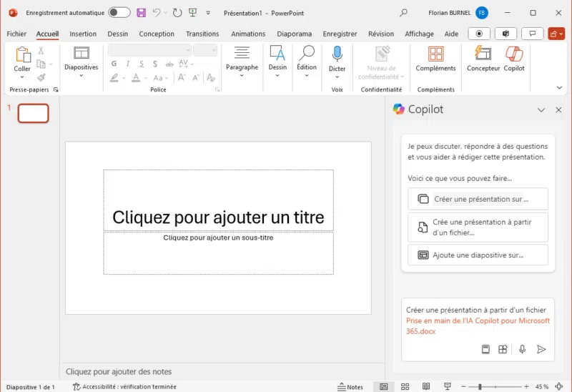572x392 pixels.
Task: Switch to normal view in status bar
Action: (384, 387)
